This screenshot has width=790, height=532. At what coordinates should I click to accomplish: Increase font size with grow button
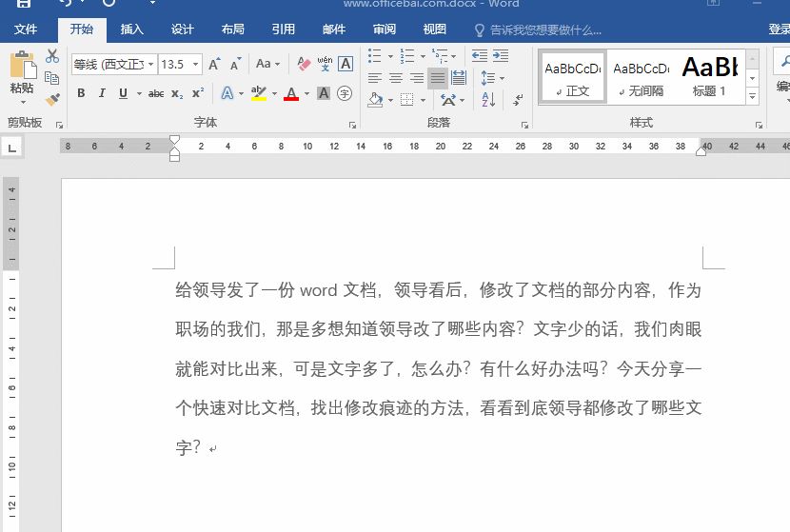[214, 64]
